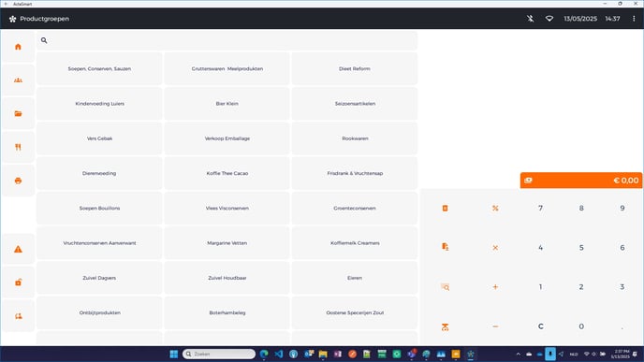Click the open padlock icon in sidebar
The image size is (644, 362).
point(18,282)
